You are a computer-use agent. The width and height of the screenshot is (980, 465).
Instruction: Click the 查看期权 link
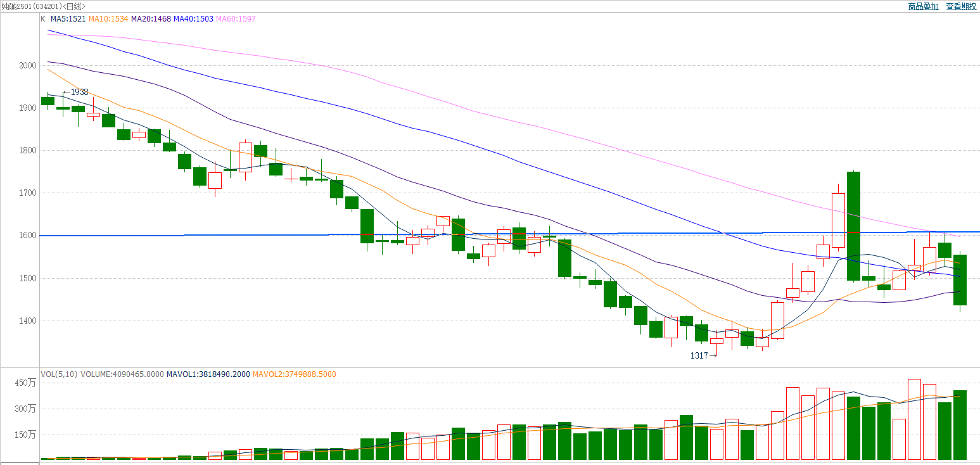(x=961, y=6)
